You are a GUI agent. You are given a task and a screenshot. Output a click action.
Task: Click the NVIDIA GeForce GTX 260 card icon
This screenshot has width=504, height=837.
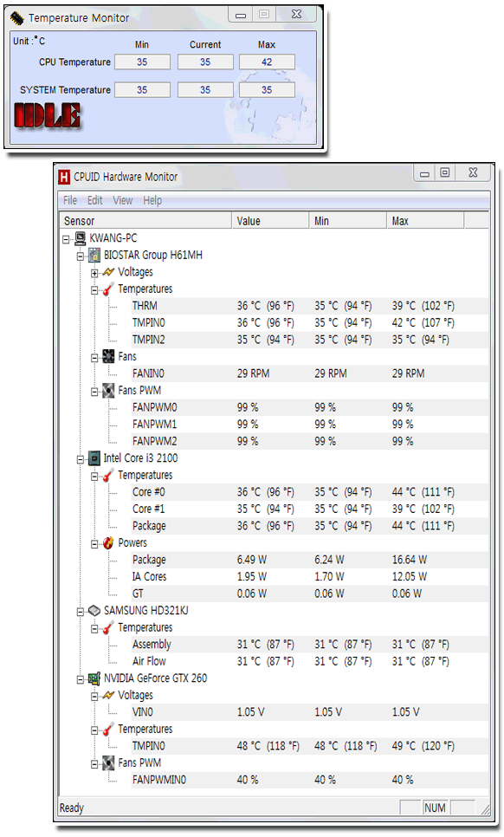[94, 678]
